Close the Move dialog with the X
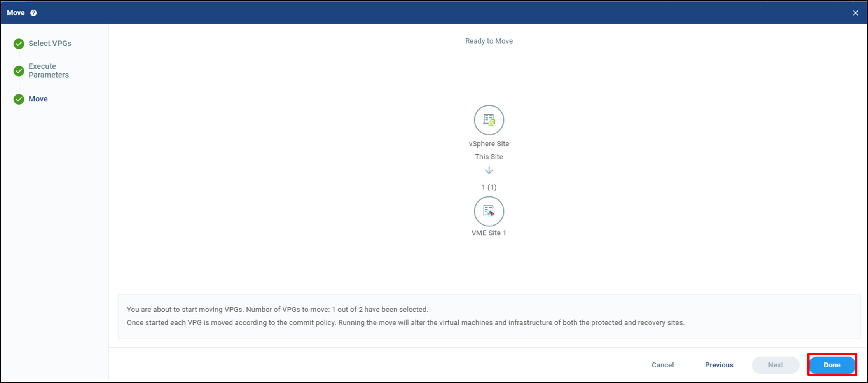Viewport: 868px width, 383px height. 855,13
